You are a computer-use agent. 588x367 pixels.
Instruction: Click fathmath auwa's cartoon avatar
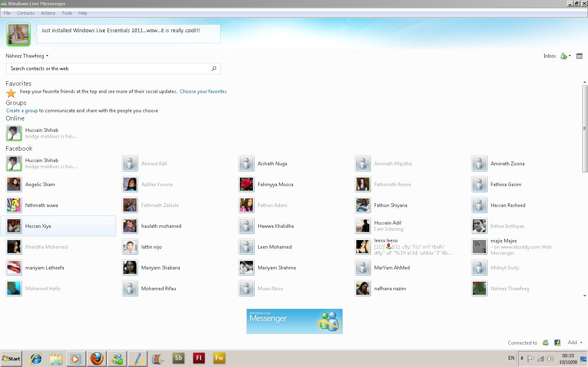click(x=14, y=205)
